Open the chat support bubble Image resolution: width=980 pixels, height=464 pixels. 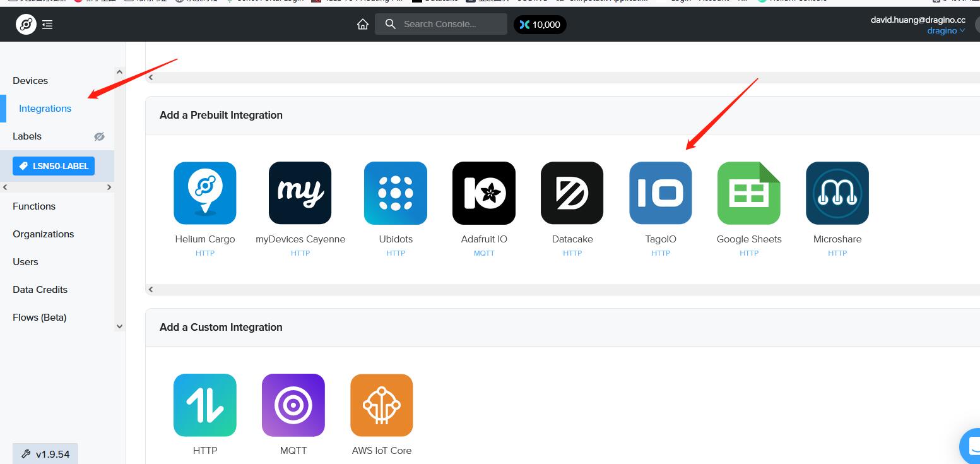click(970, 445)
